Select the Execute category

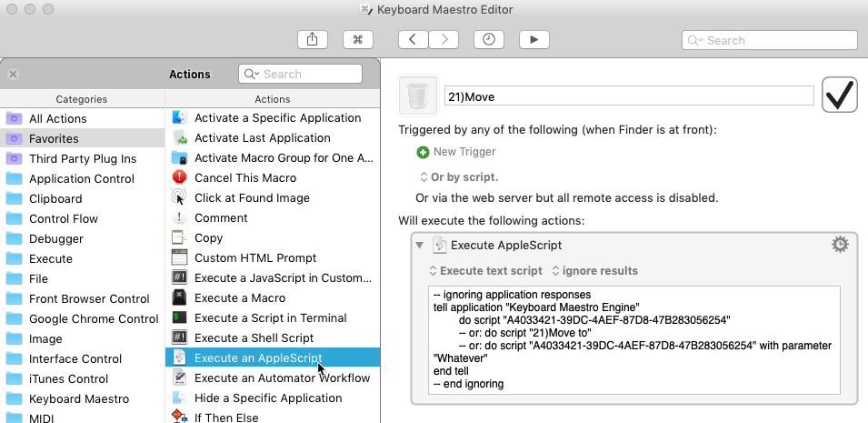point(83,259)
